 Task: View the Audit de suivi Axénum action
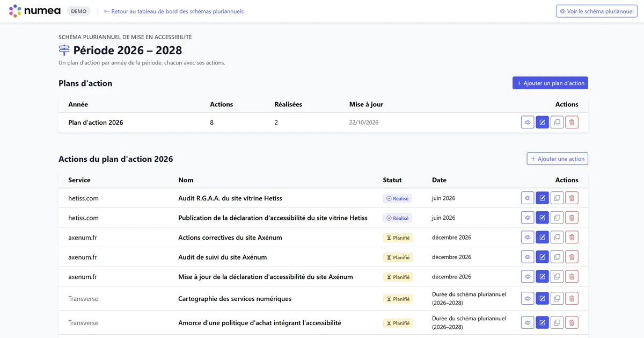[x=528, y=257]
